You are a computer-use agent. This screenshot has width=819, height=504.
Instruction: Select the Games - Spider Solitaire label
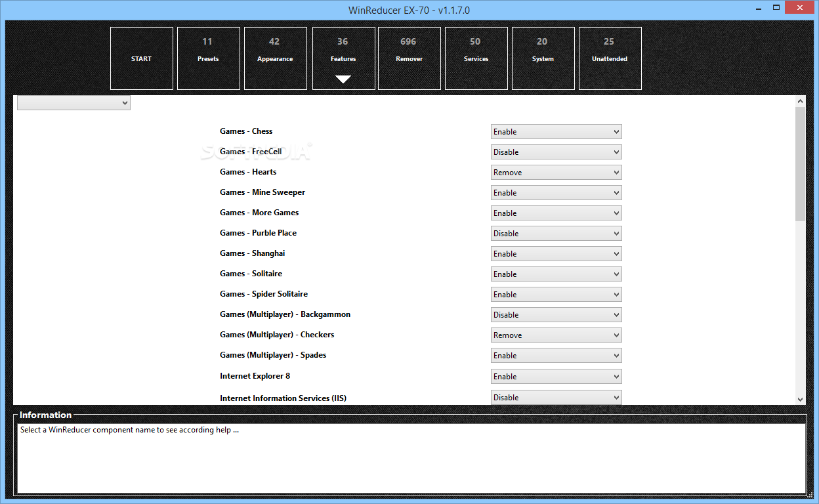pyautogui.click(x=264, y=294)
